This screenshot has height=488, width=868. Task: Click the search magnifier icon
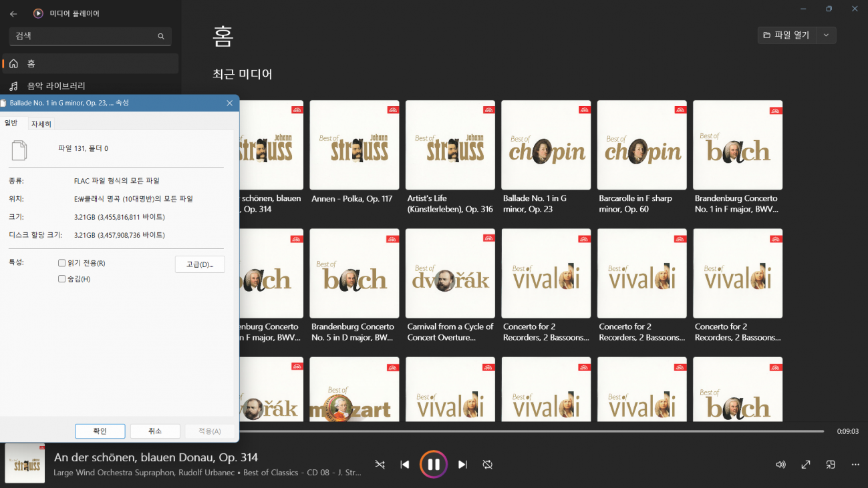click(161, 36)
